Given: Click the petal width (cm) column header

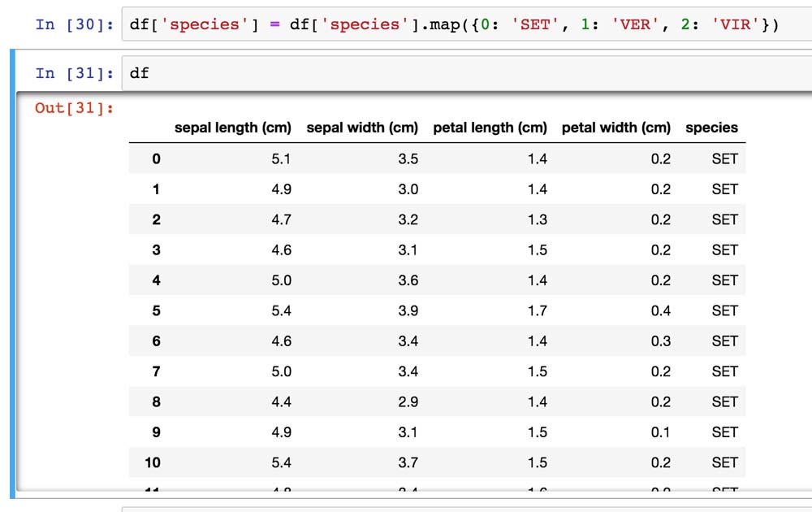Looking at the screenshot, I should (x=616, y=128).
